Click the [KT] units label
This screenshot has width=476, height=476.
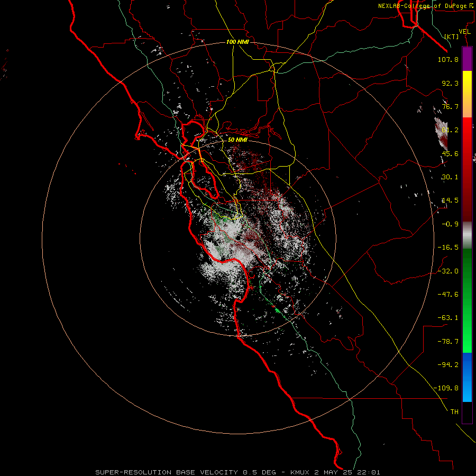[452, 36]
